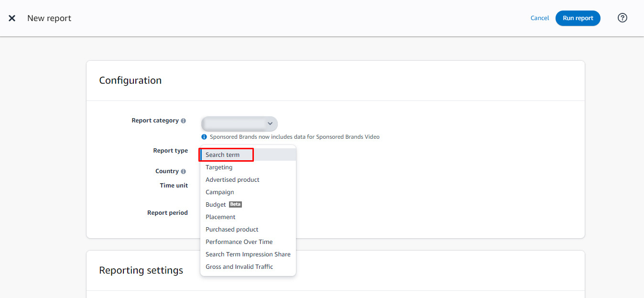This screenshot has width=644, height=298.
Task: Choose Targeting report type
Action: [218, 167]
